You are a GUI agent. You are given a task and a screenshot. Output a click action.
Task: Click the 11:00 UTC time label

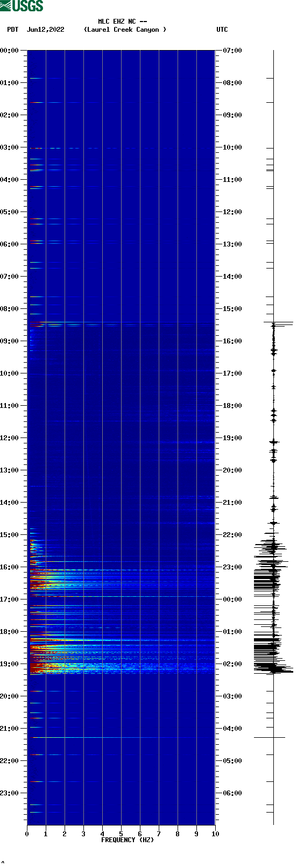pos(232,180)
